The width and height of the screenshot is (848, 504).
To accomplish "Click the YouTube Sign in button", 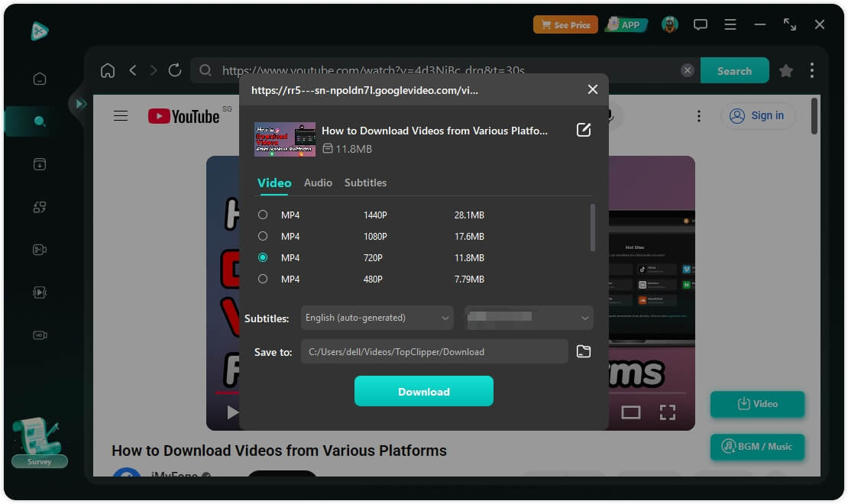I will pos(757,116).
